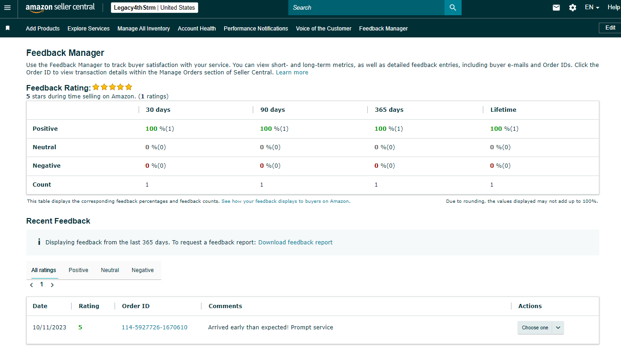Click the Feedback Manager page heading

65,53
